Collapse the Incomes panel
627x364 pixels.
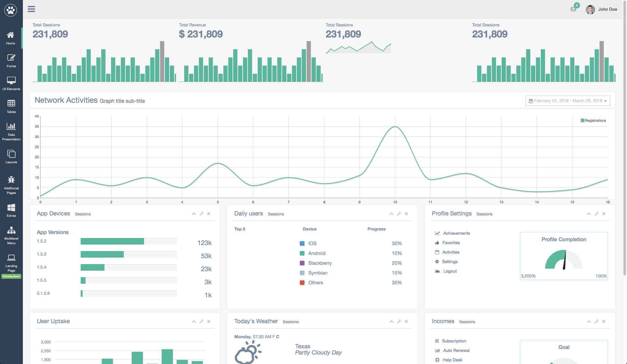(589, 322)
